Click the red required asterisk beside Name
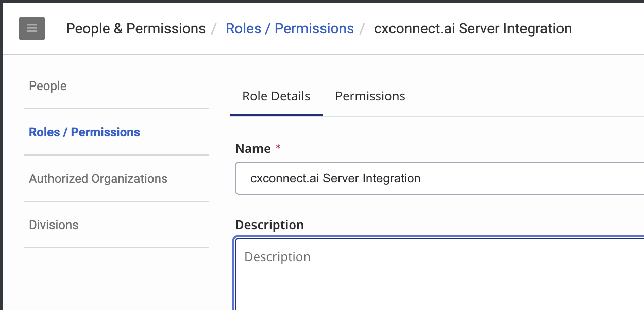644x310 pixels. pos(278,148)
